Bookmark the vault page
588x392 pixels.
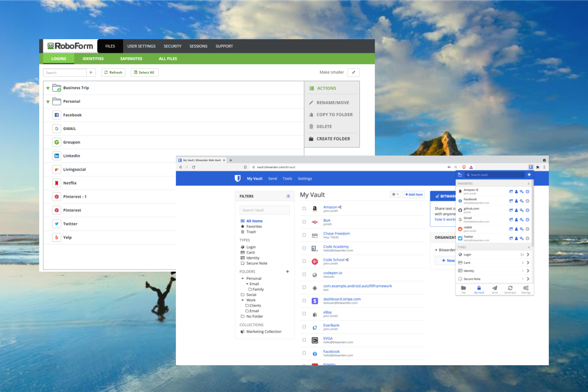[245, 167]
